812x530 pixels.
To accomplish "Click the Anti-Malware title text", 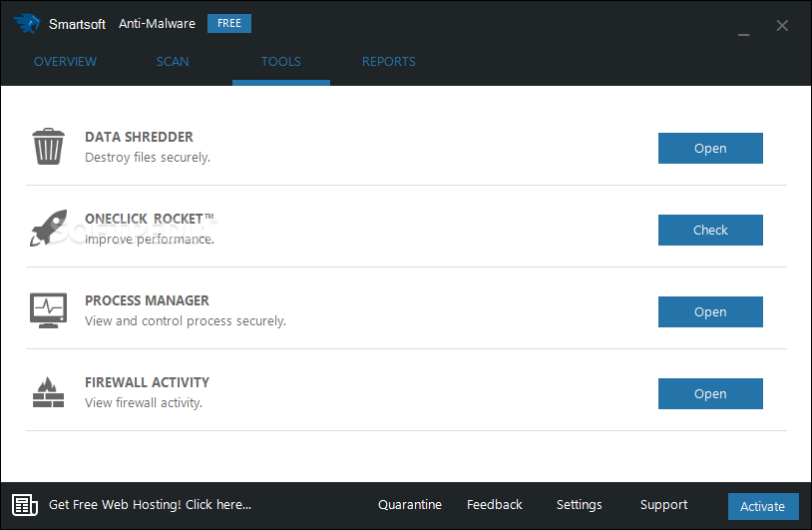I will [157, 23].
